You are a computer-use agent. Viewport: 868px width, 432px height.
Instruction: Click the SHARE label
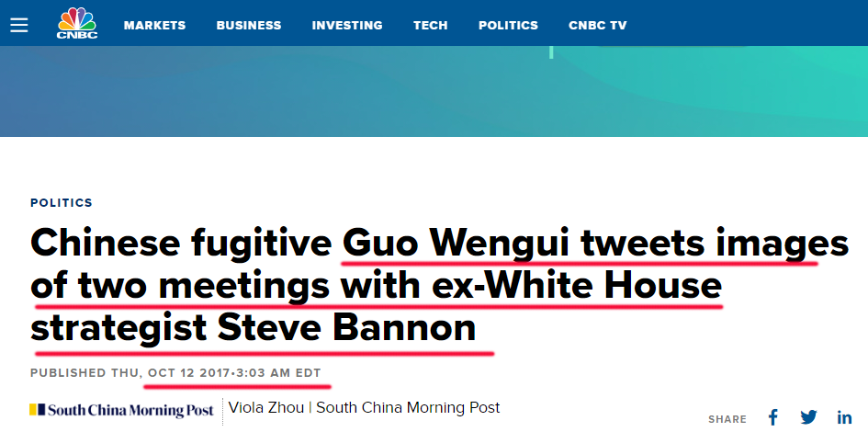click(727, 419)
